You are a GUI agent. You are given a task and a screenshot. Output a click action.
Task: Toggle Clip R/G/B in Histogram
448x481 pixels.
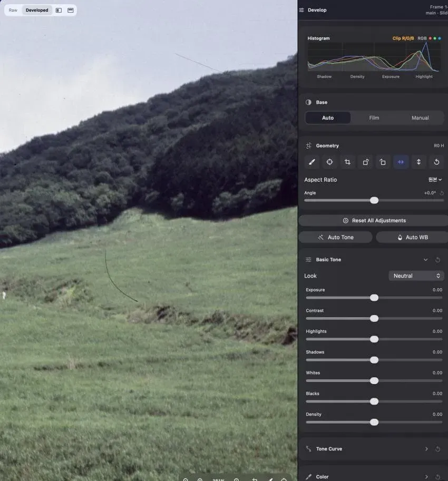tap(403, 38)
